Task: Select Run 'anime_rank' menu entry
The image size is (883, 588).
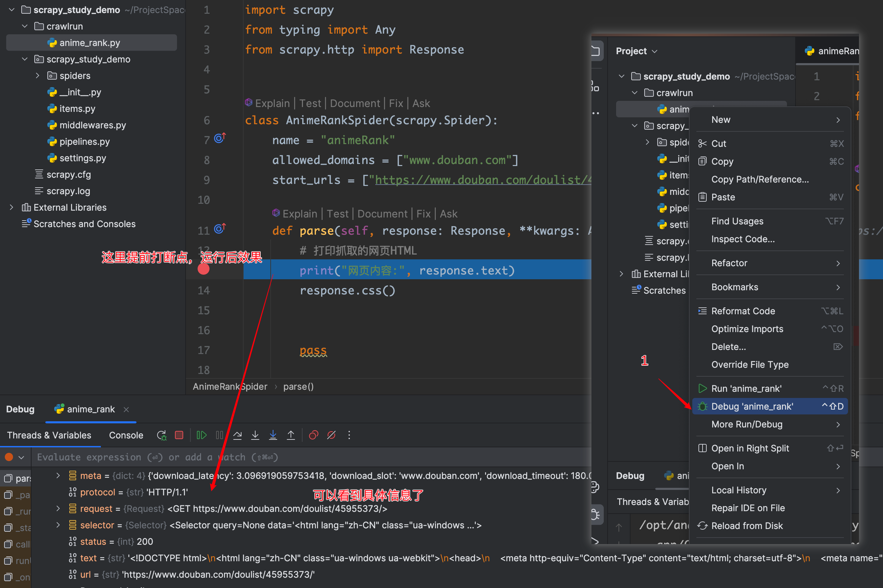Action: tap(746, 388)
